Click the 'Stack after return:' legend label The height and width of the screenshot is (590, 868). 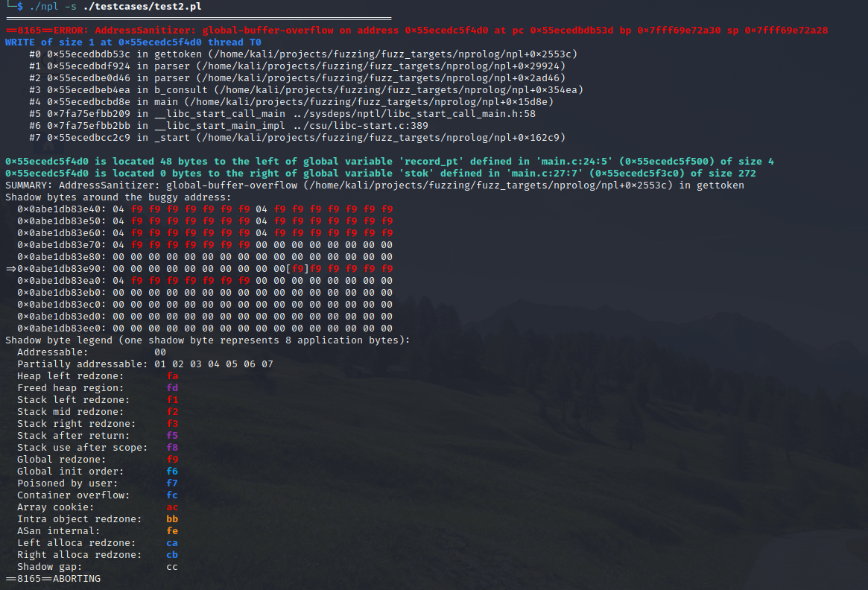click(x=74, y=435)
